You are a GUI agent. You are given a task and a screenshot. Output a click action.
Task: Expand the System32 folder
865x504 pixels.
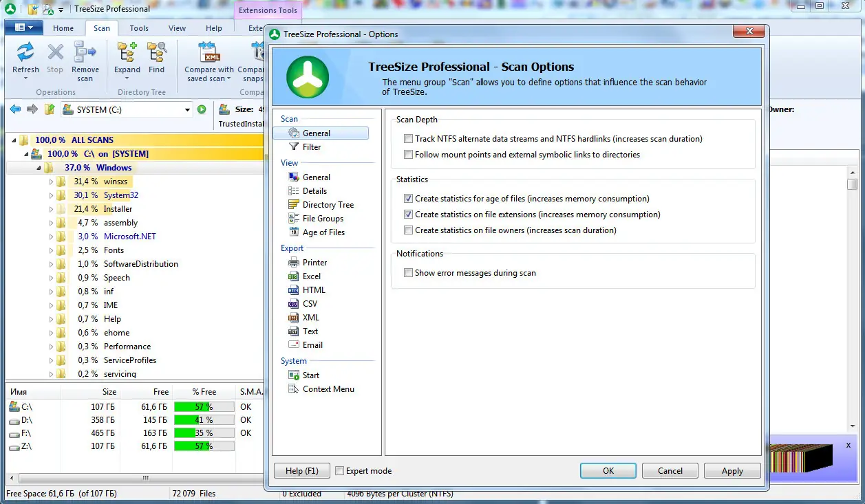point(51,195)
